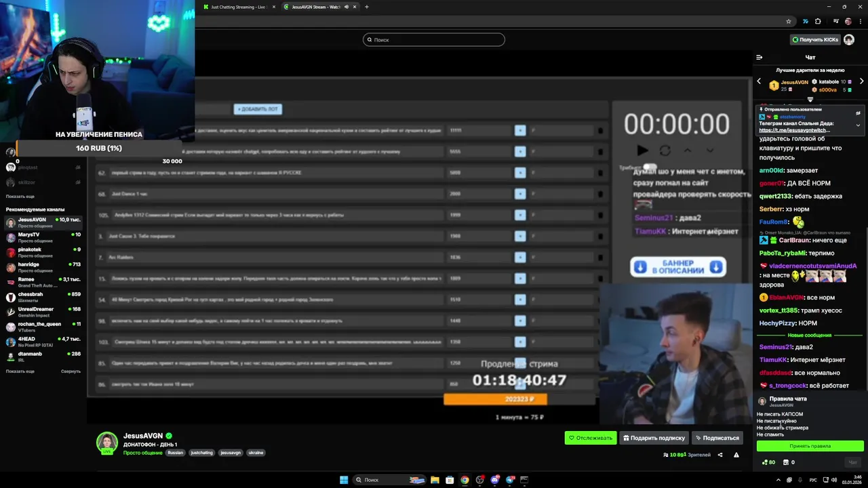The width and height of the screenshot is (868, 488).
Task: Show next top gifters with right arrow
Action: coord(862,81)
